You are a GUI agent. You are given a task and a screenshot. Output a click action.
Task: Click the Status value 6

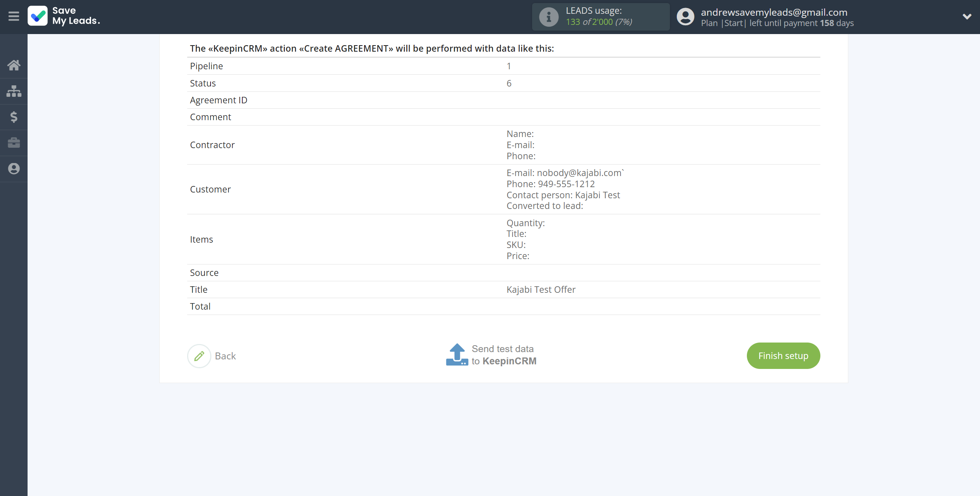click(x=509, y=83)
